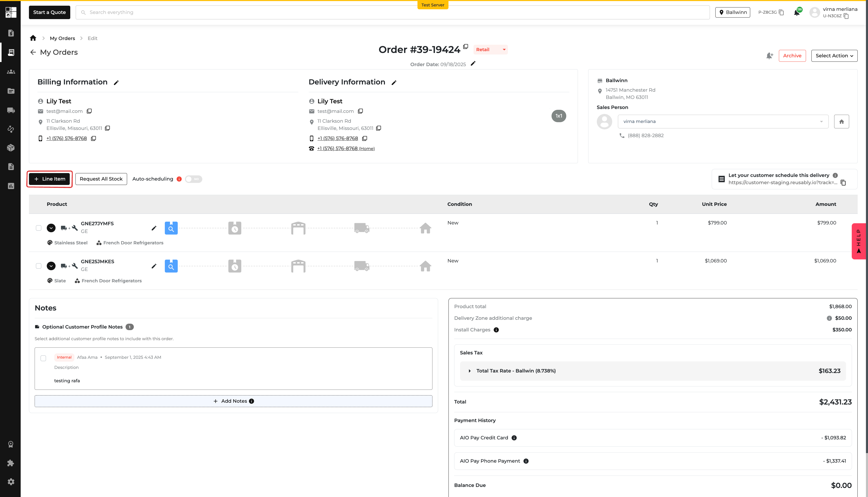The image size is (868, 497).
Task: Copy the billing phone number
Action: coord(94,138)
